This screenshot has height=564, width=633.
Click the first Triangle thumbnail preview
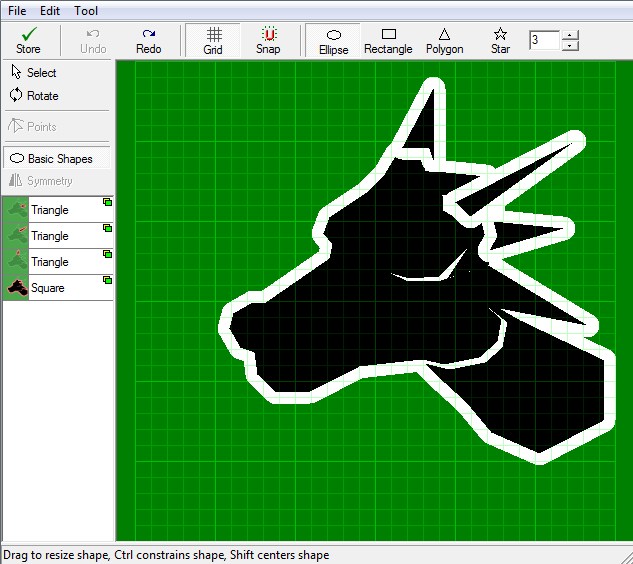click(x=16, y=210)
